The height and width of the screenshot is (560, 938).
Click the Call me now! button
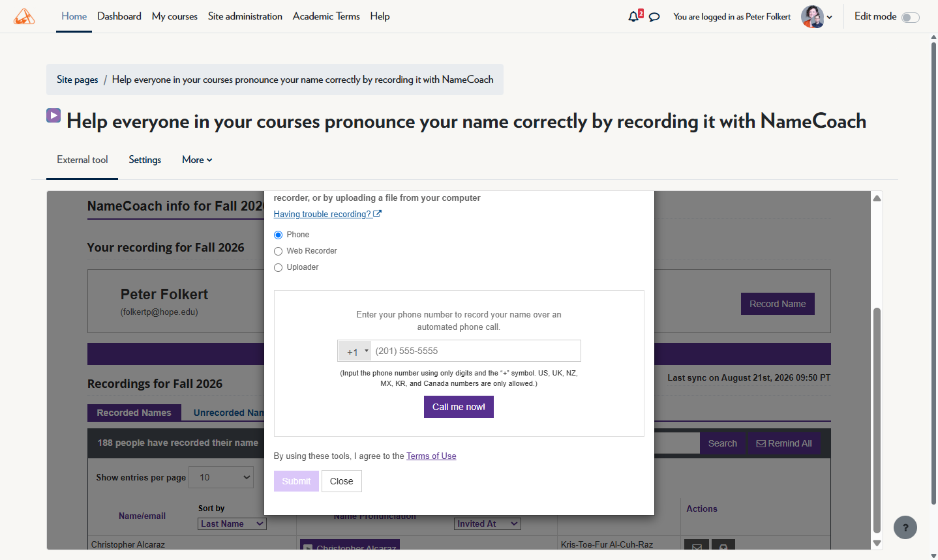click(x=459, y=407)
